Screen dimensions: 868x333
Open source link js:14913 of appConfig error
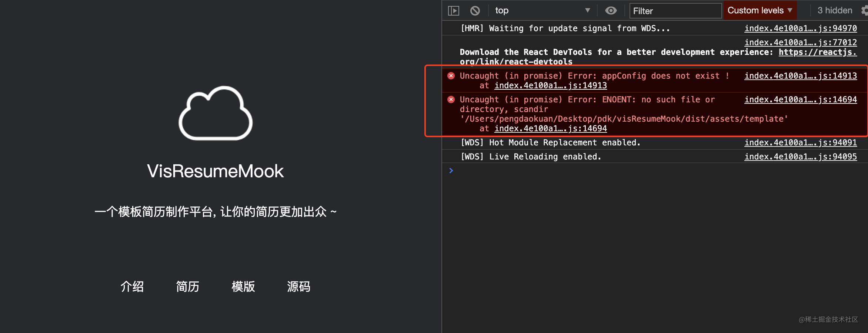pos(801,76)
